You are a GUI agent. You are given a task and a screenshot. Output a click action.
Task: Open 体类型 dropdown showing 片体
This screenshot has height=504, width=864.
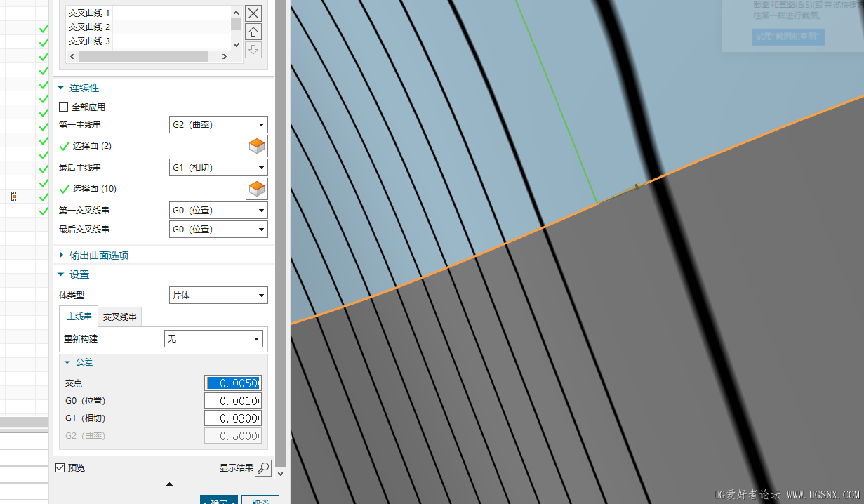(218, 296)
